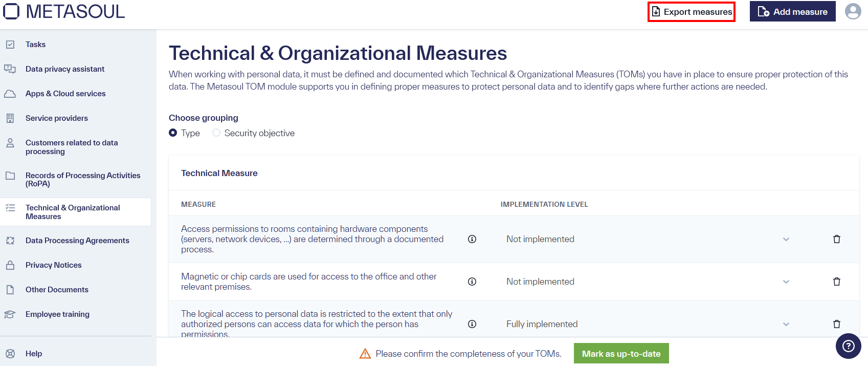Click the Data privacy assistant chat icon
This screenshot has width=868, height=366.
pyautogui.click(x=10, y=69)
